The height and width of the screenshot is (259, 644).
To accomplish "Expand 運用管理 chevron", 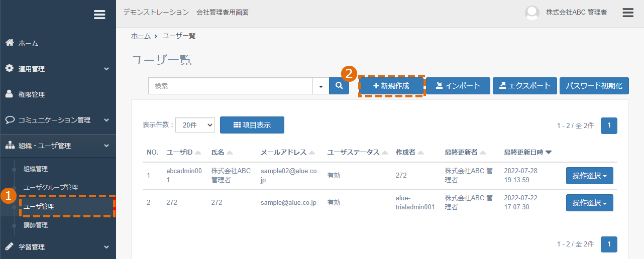I will point(106,69).
